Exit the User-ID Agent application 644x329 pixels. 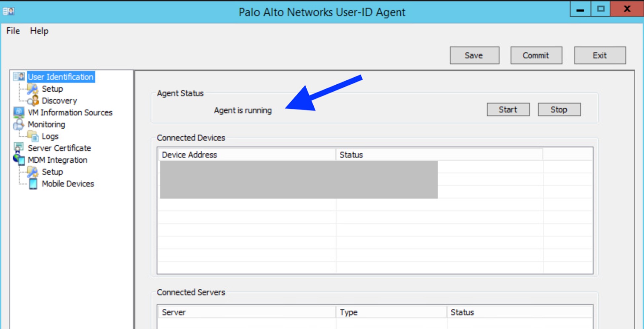coord(600,55)
